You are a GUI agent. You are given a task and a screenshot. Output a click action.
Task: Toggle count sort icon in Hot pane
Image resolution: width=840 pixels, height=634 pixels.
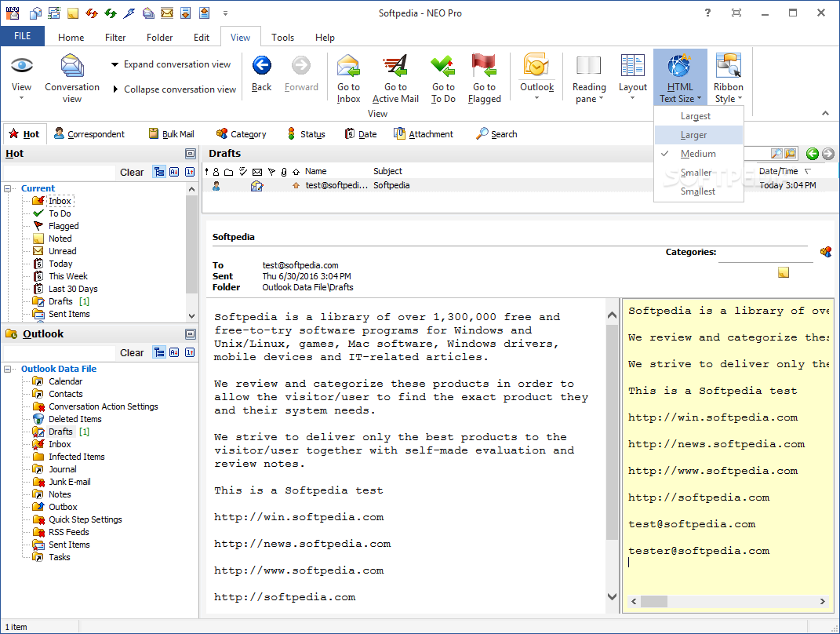click(190, 172)
